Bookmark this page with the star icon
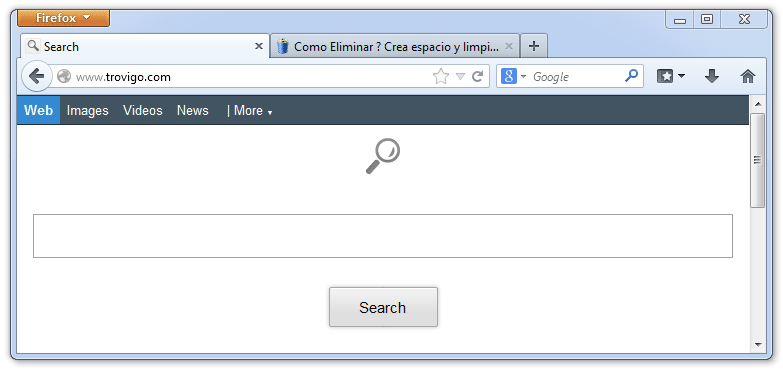Image resolution: width=783 pixels, height=371 pixels. click(x=440, y=76)
